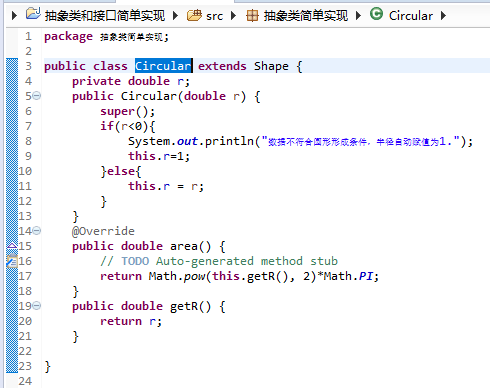Click 'return r;' on line 20
490x388 pixels.
pos(131,321)
